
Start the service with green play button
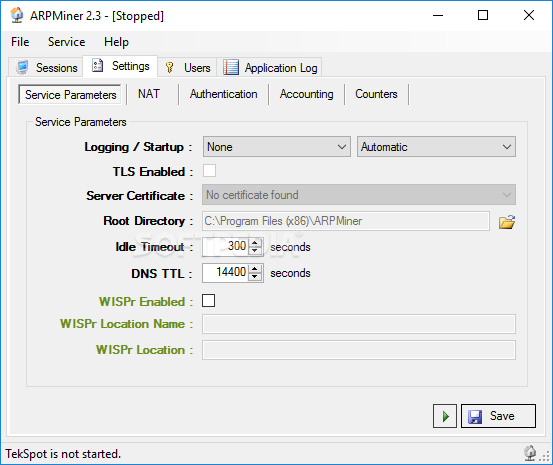pos(445,416)
